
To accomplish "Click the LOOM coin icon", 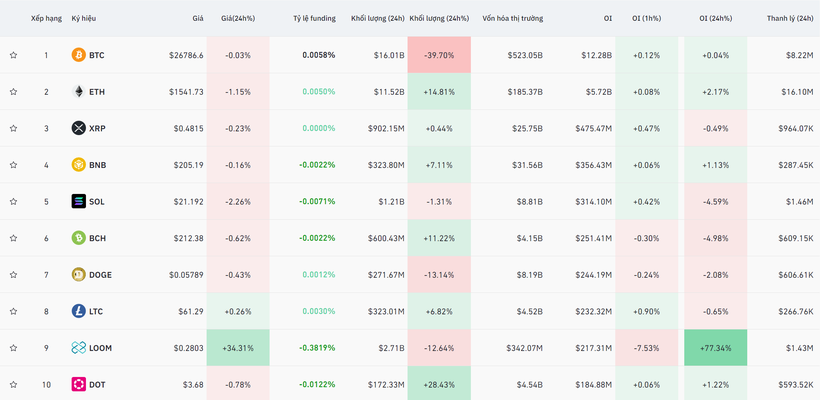I will [x=78, y=348].
